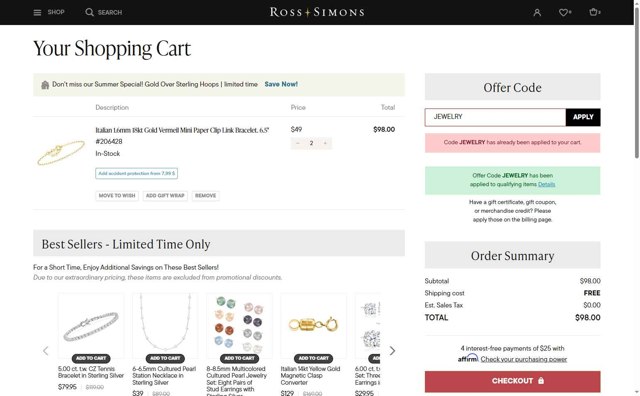Click MOVE TO WISH button
Image resolution: width=640 pixels, height=396 pixels.
pyautogui.click(x=117, y=196)
